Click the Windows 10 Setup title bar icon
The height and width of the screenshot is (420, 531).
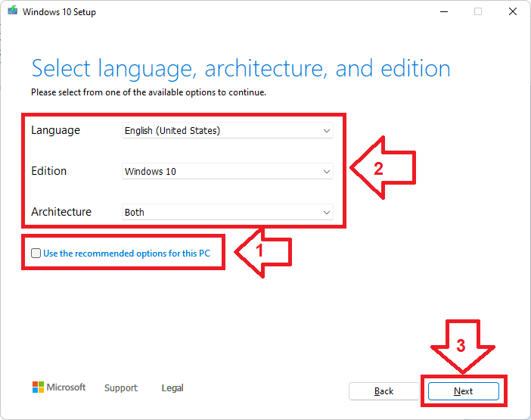click(13, 11)
